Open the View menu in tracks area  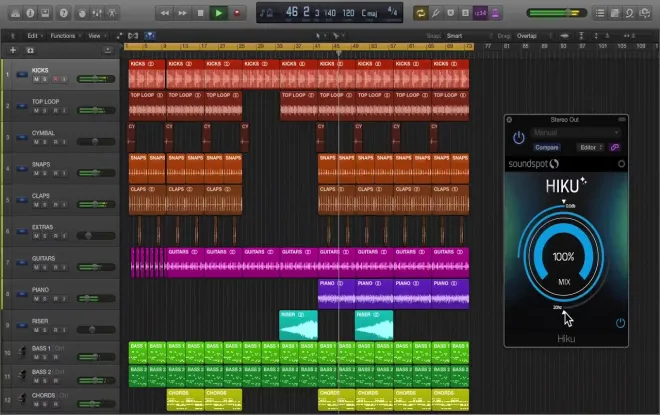97,36
